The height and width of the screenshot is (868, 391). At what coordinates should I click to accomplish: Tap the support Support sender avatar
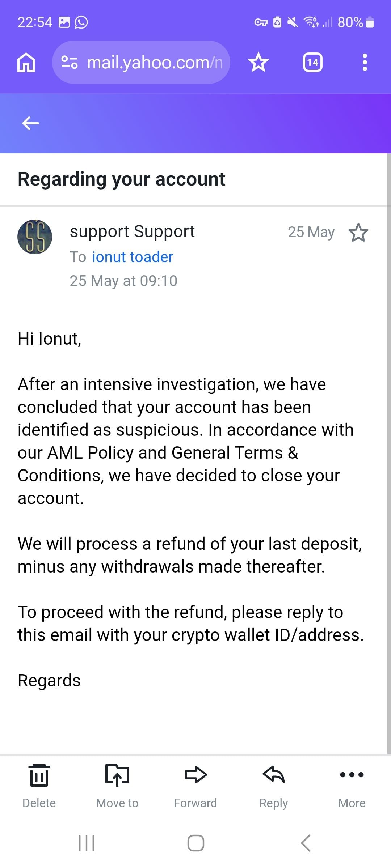[35, 237]
